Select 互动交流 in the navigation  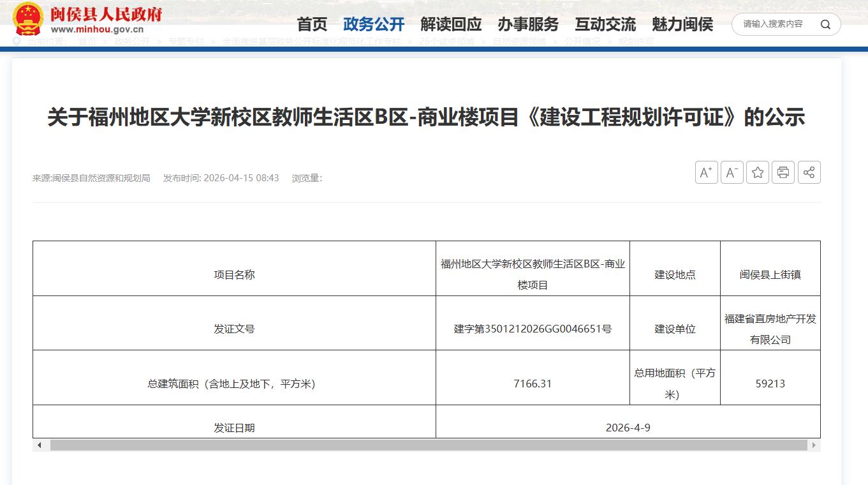coord(605,25)
